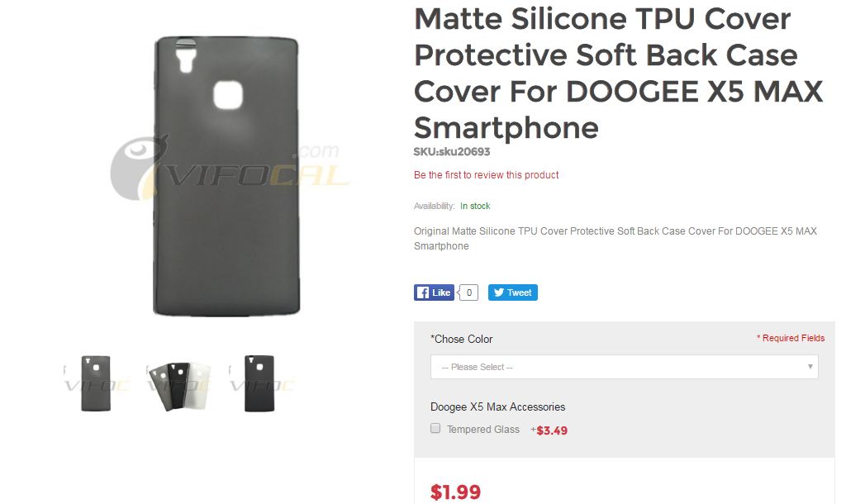Click the Facebook Like button
The height and width of the screenshot is (504, 846).
coord(435,292)
